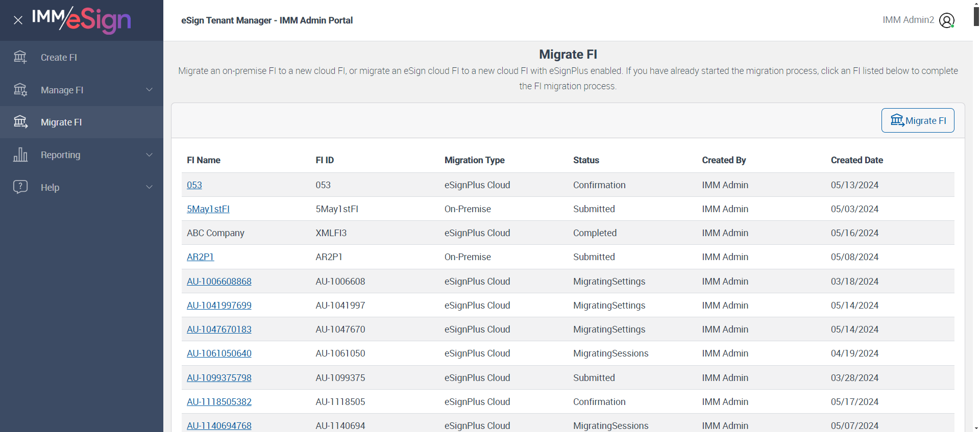Screen dimensions: 980x432
Task: Click the Create FI bank icon
Action: (x=20, y=57)
